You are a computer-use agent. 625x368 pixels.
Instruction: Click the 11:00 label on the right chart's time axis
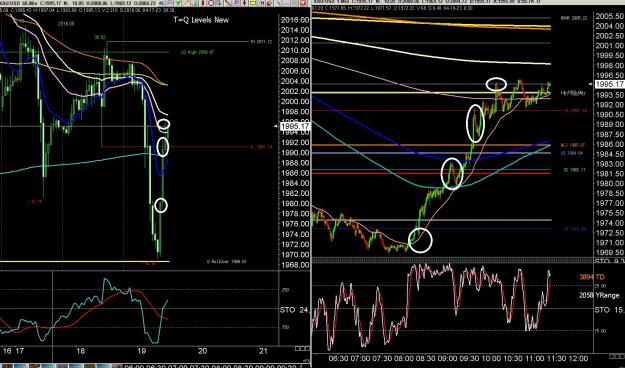coord(535,358)
